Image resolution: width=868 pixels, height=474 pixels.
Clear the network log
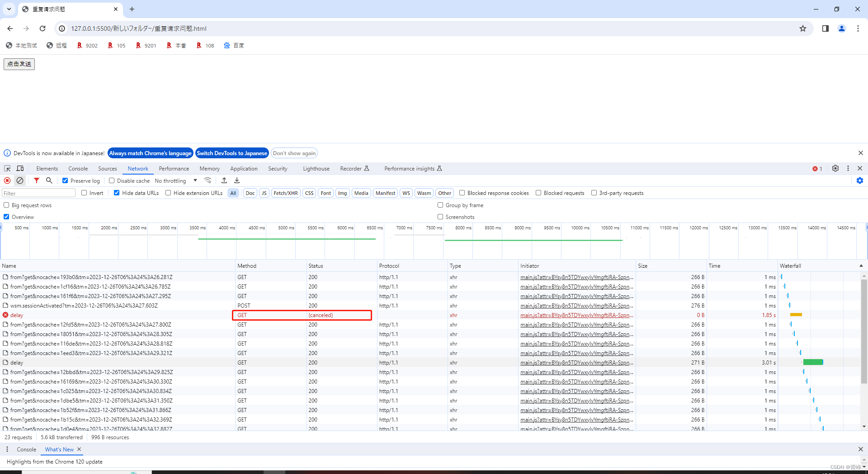pyautogui.click(x=20, y=180)
